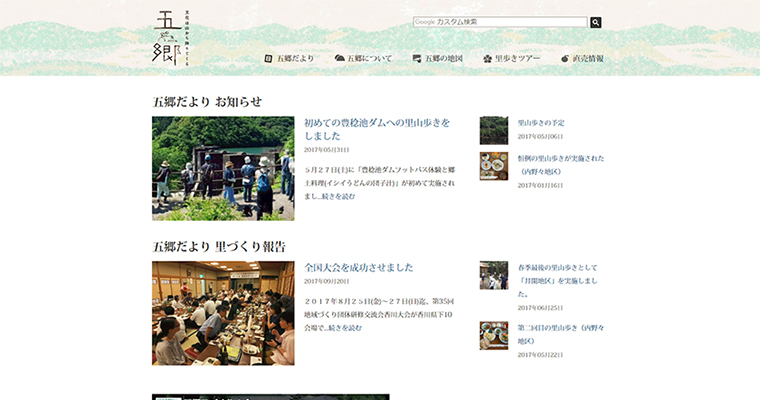
Task: Click the food dishes thumbnail dated 2017年01月16日
Action: [494, 166]
